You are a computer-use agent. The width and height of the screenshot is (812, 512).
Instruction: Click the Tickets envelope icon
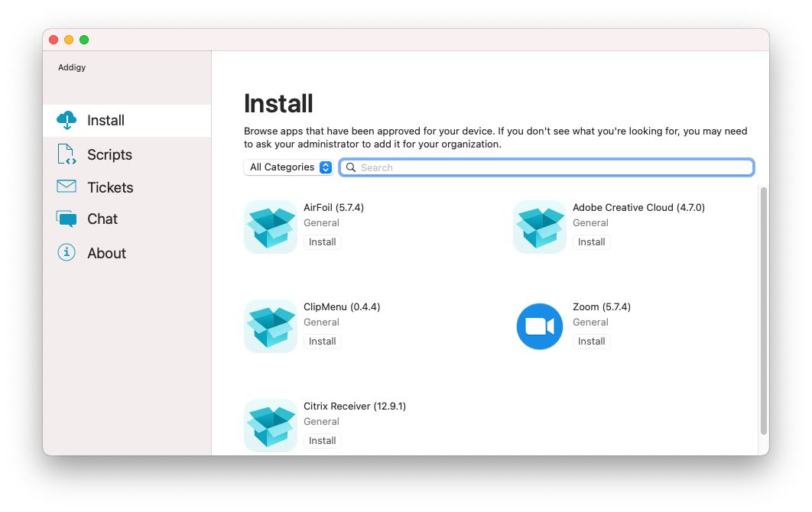[x=67, y=186]
